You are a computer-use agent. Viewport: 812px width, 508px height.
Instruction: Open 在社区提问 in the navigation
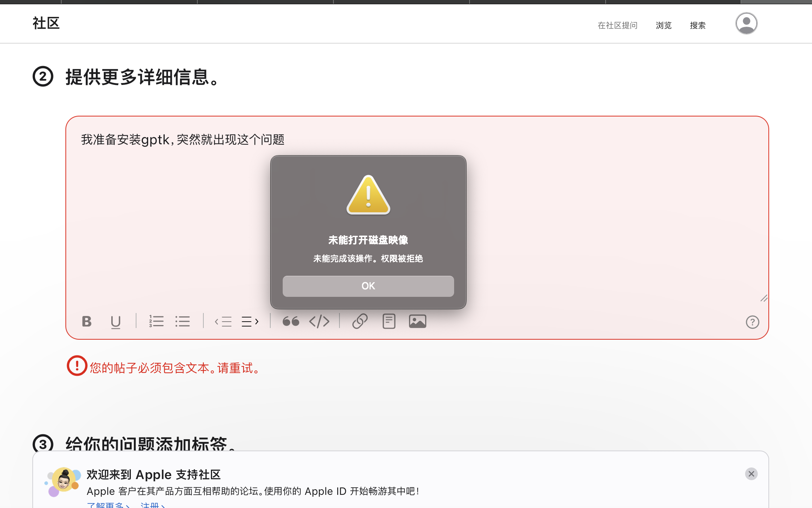pyautogui.click(x=618, y=26)
